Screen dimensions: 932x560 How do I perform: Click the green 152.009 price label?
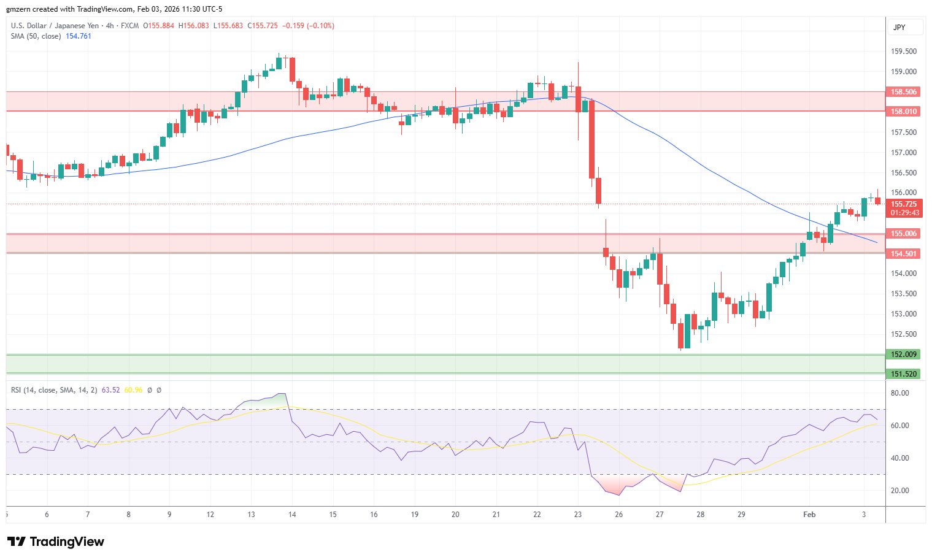tap(904, 355)
